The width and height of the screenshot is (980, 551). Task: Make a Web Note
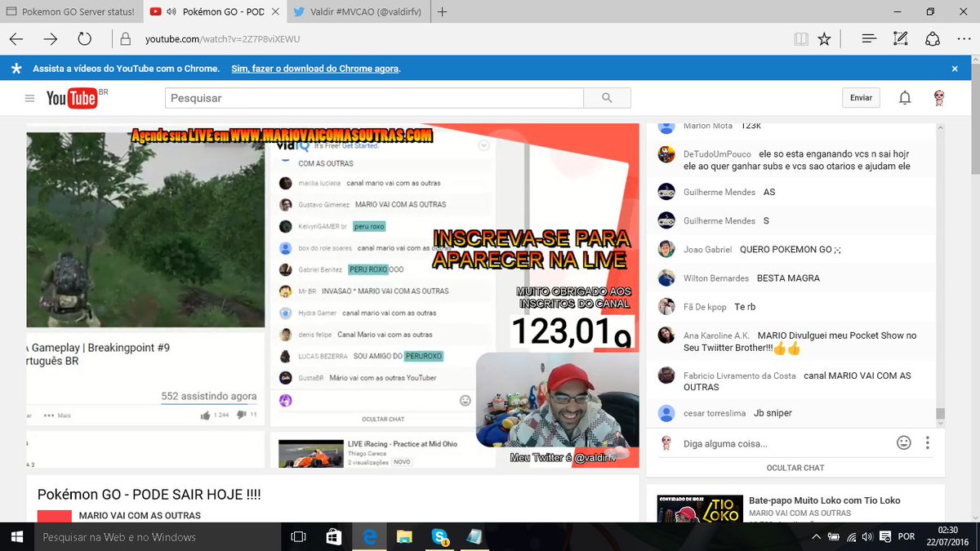[x=901, y=38]
